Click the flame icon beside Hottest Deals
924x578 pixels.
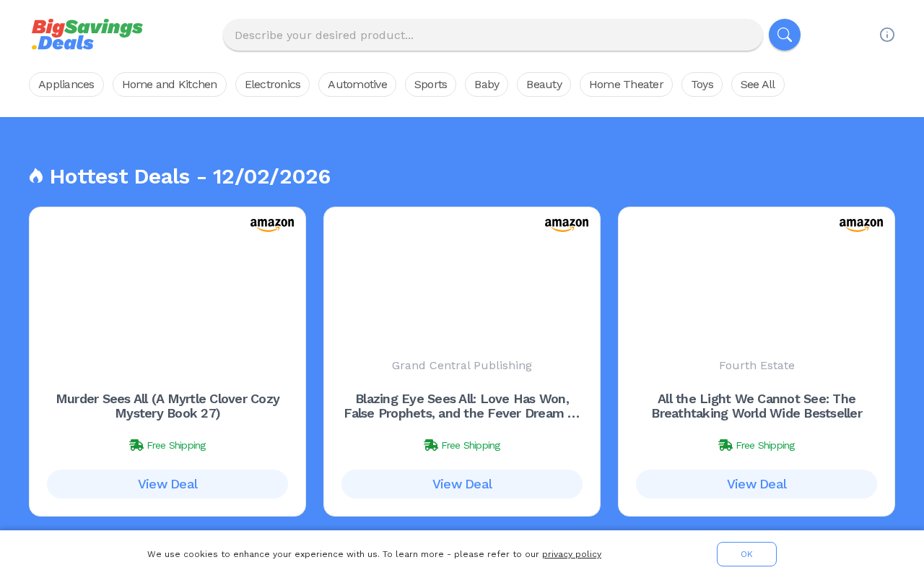(36, 176)
